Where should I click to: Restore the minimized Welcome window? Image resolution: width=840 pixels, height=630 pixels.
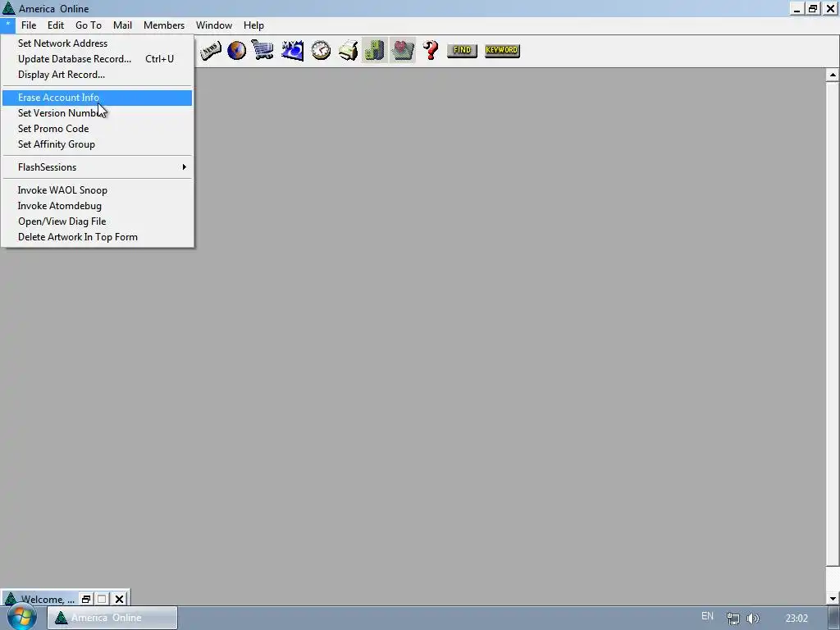pos(85,599)
